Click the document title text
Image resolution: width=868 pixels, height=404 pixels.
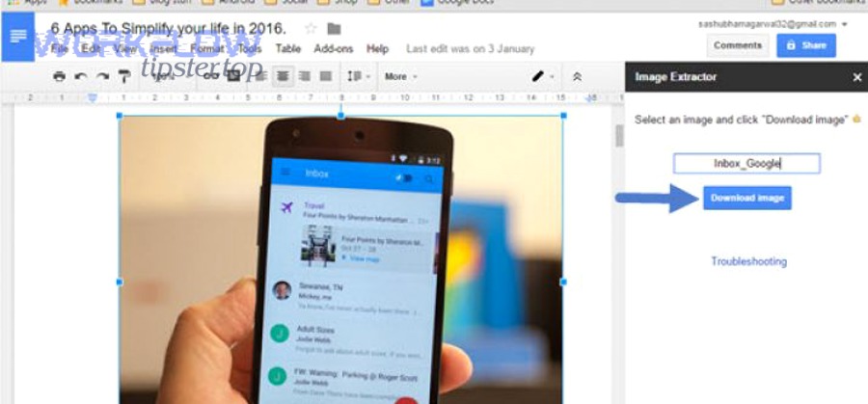168,28
